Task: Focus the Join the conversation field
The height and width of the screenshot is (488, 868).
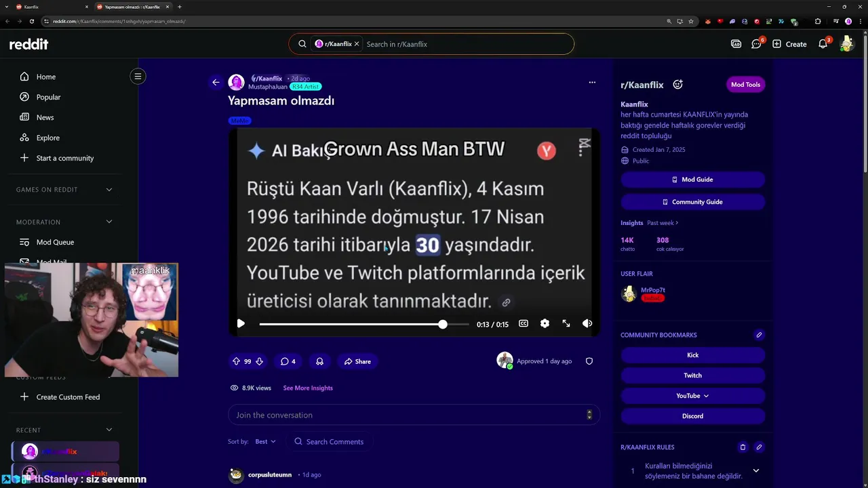Action: point(414,415)
